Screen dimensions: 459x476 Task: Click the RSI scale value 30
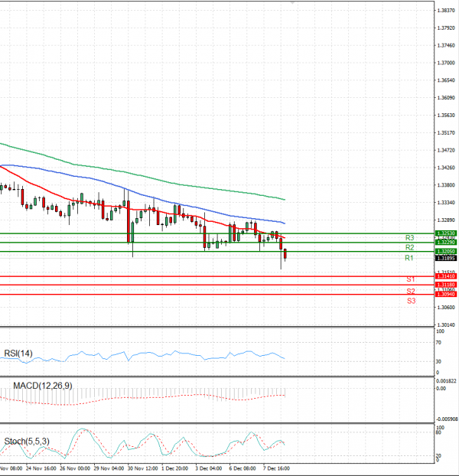click(438, 362)
